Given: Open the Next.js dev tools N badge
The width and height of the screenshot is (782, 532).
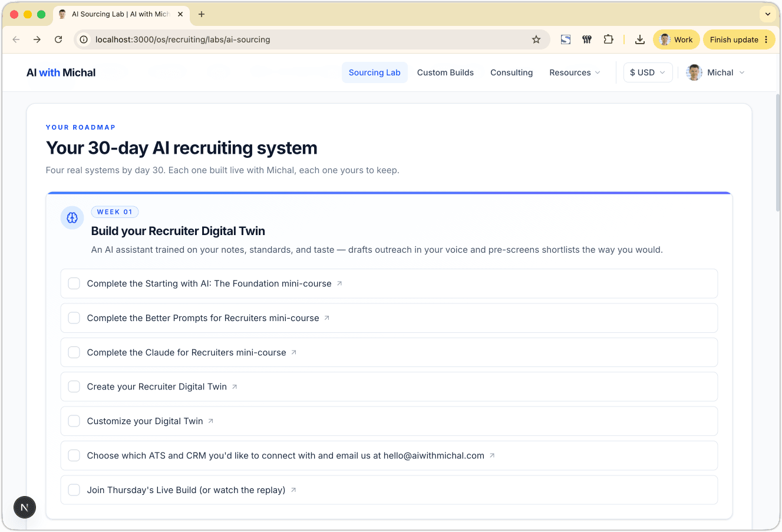Looking at the screenshot, I should (25, 507).
